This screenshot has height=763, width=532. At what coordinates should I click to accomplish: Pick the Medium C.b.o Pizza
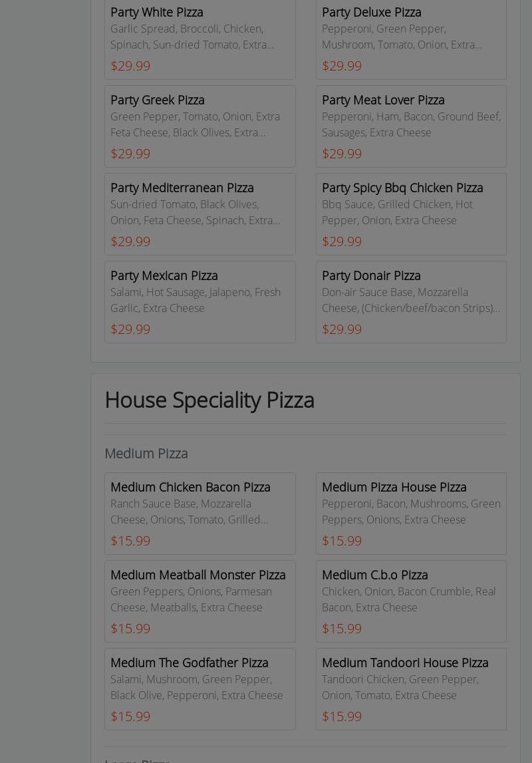click(x=375, y=575)
